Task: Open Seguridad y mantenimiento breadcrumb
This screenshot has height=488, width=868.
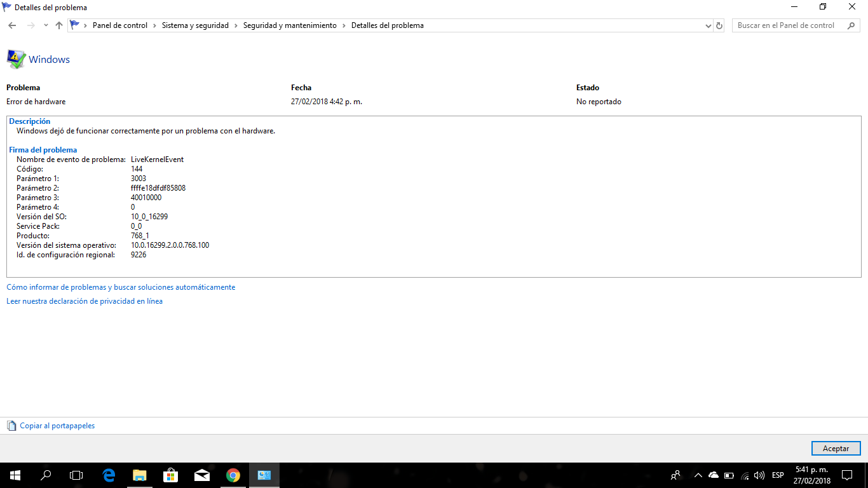Action: (x=290, y=25)
